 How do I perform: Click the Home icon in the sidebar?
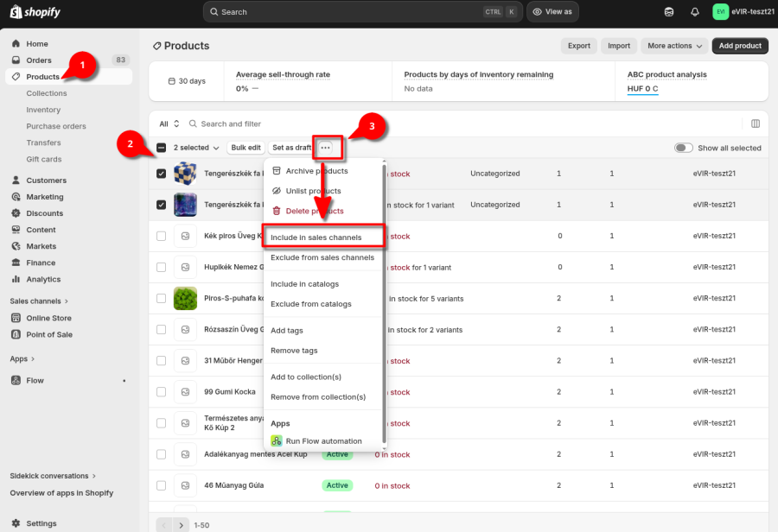pos(16,44)
